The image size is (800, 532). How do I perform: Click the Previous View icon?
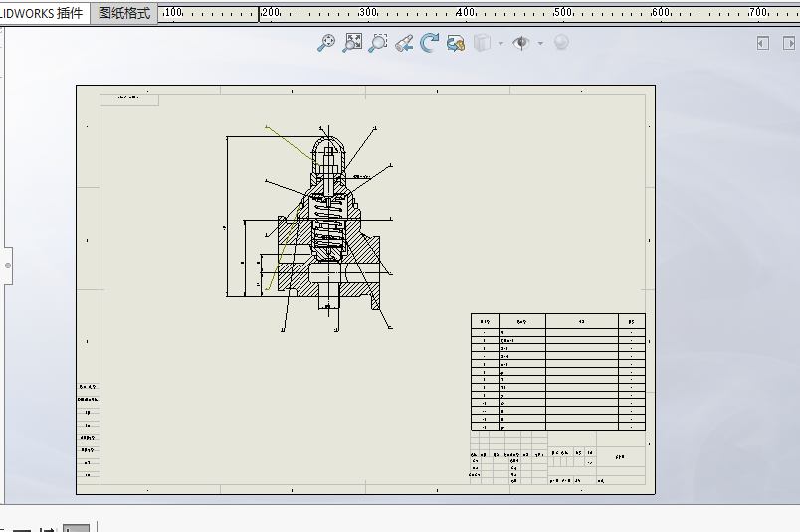(x=404, y=43)
